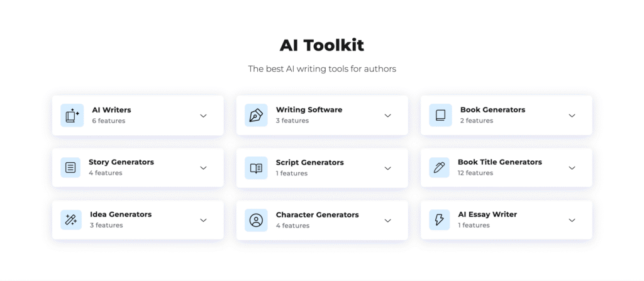Screen dimensions: 644x281
Task: Click the Writing Software pen nib icon
Action: click(256, 116)
